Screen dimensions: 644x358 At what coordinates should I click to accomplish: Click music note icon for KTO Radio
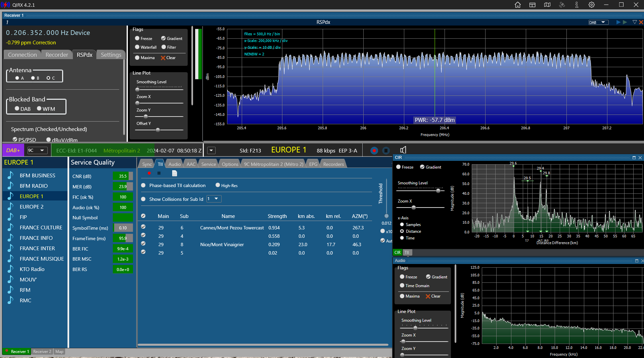(11, 269)
